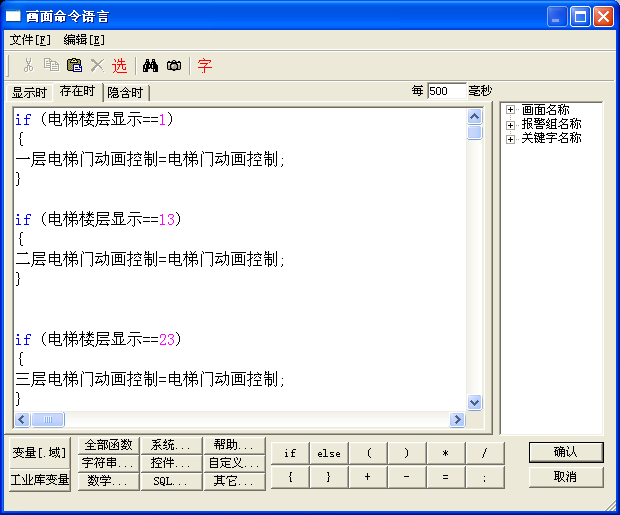Viewport: 620px width, 515px height.
Task: Click the vertical scrollbar up arrow
Action: pyautogui.click(x=474, y=117)
